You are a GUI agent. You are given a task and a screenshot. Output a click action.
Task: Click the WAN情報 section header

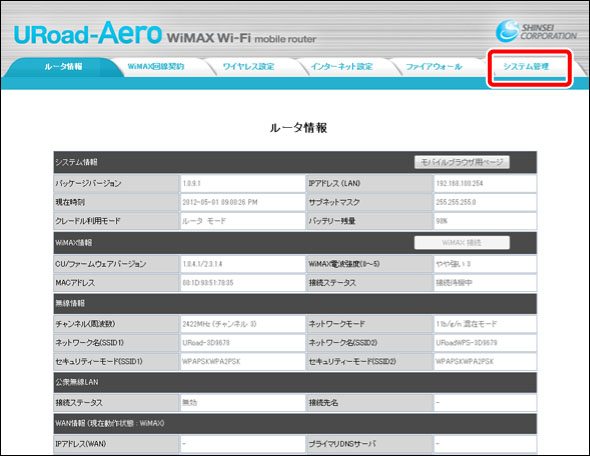point(110,424)
